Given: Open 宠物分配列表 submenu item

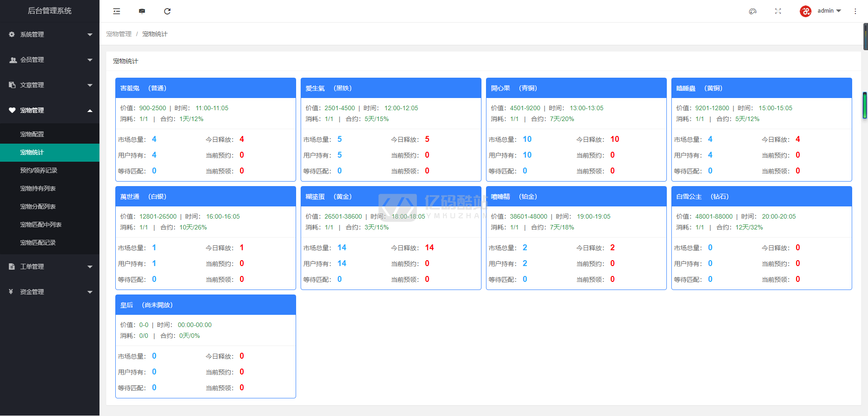Looking at the screenshot, I should [x=50, y=206].
